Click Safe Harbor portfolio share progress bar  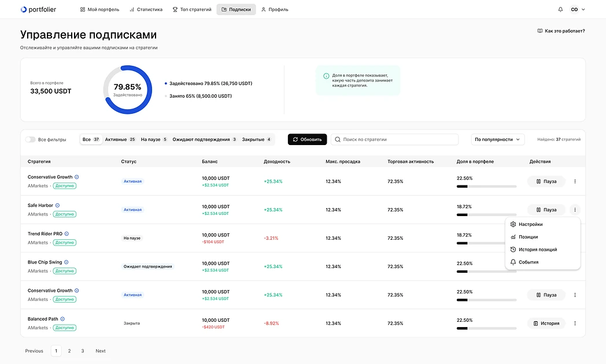tap(486, 215)
